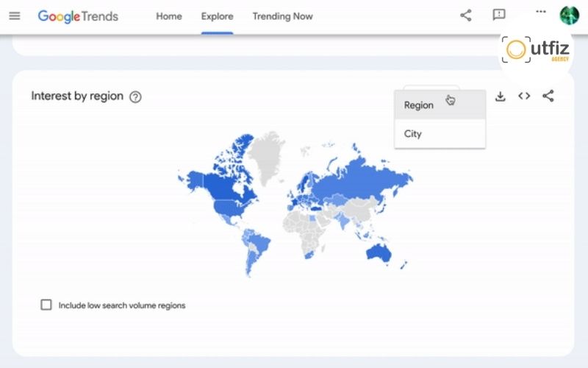588x368 pixels.
Task: Open the embed code icon
Action: point(524,96)
